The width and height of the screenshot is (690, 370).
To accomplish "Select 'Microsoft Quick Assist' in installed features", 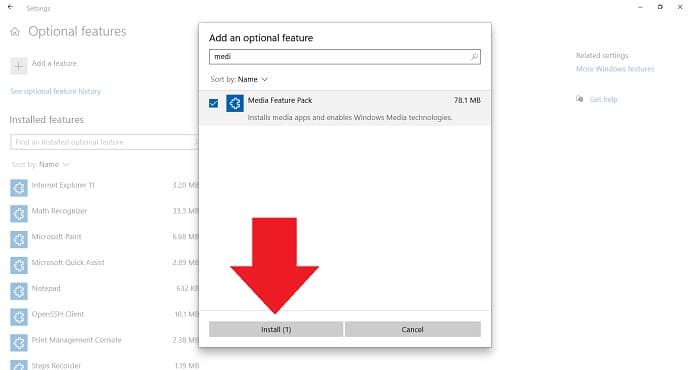I will click(x=68, y=263).
